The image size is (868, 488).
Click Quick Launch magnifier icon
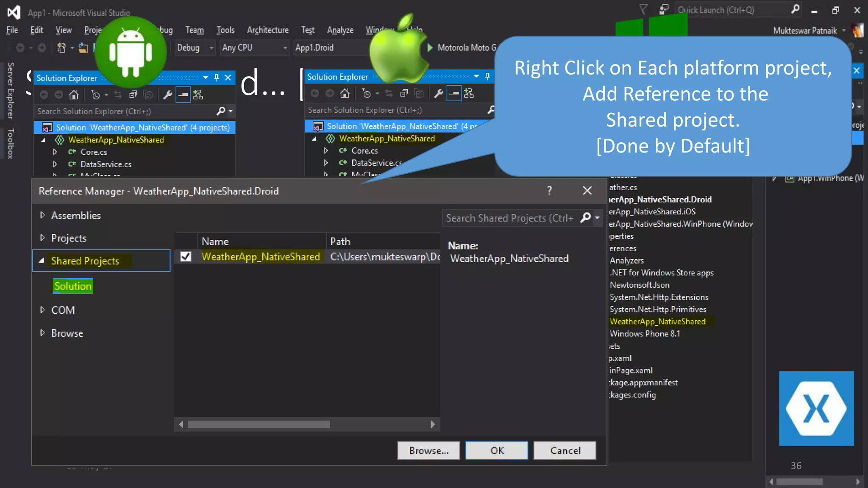796,9
